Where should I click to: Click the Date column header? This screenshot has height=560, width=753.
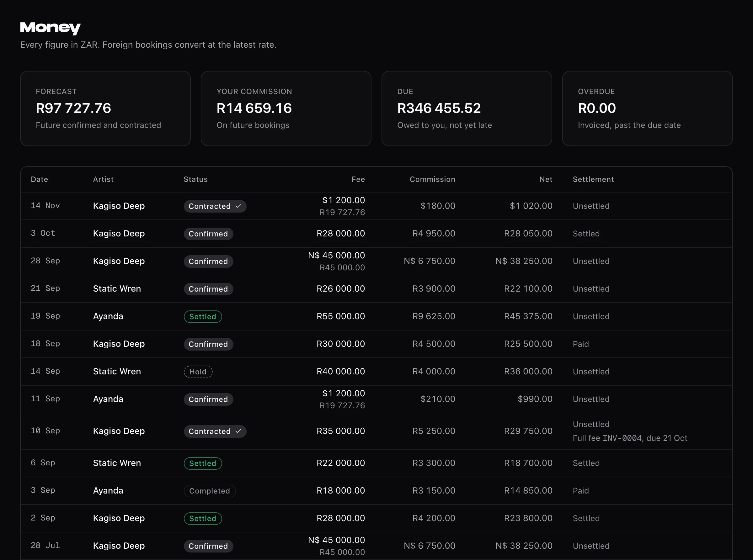click(39, 179)
